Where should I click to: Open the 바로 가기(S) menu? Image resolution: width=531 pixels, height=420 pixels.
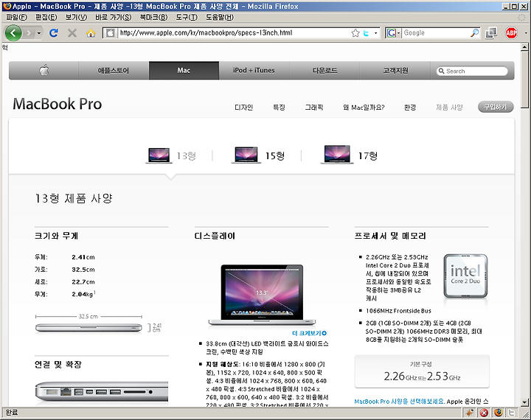pyautogui.click(x=113, y=17)
